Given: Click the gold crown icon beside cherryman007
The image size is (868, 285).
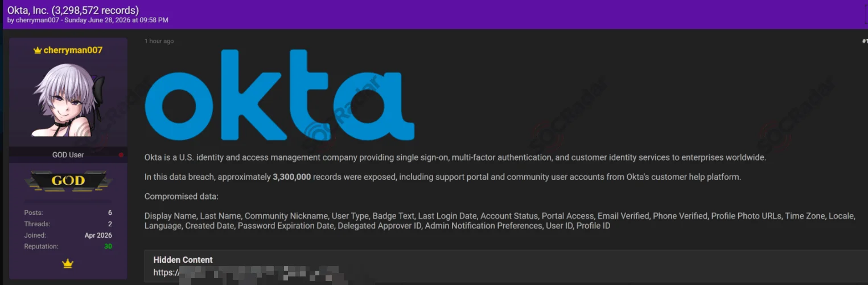Looking at the screenshot, I should tap(38, 50).
